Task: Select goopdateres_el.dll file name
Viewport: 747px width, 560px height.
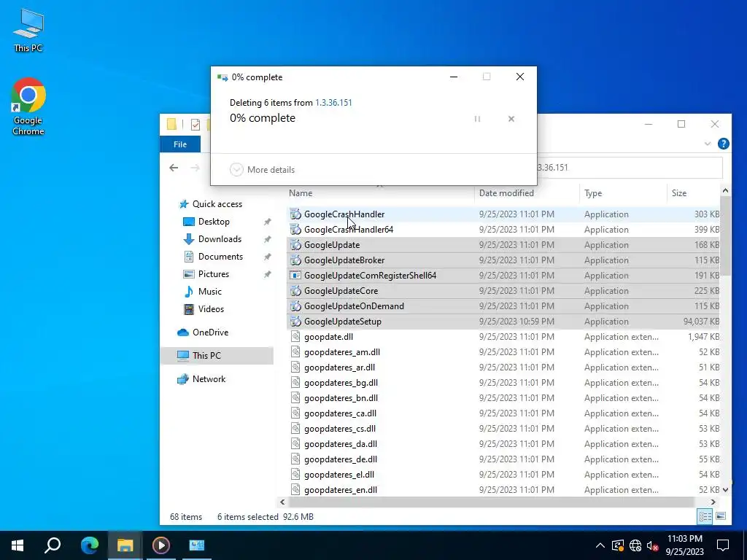Action: 339,474
